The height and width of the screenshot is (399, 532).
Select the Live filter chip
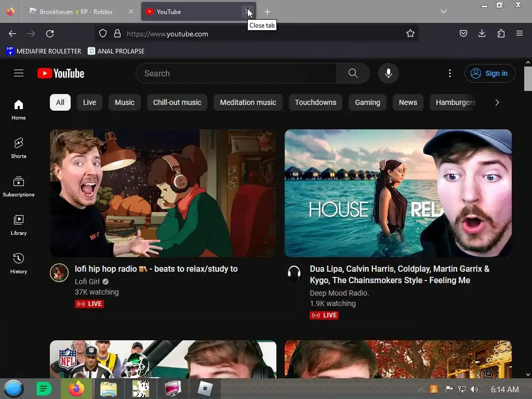pyautogui.click(x=89, y=102)
